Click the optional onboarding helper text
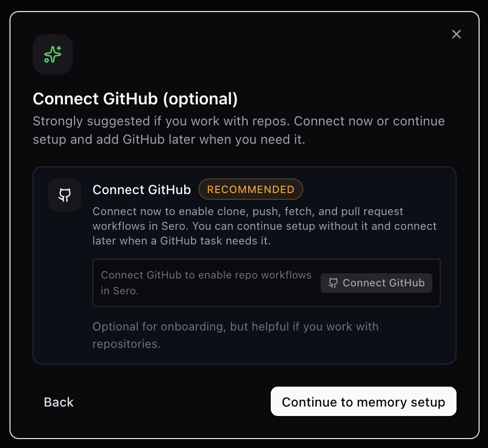Image resolution: width=488 pixels, height=448 pixels. pos(235,335)
